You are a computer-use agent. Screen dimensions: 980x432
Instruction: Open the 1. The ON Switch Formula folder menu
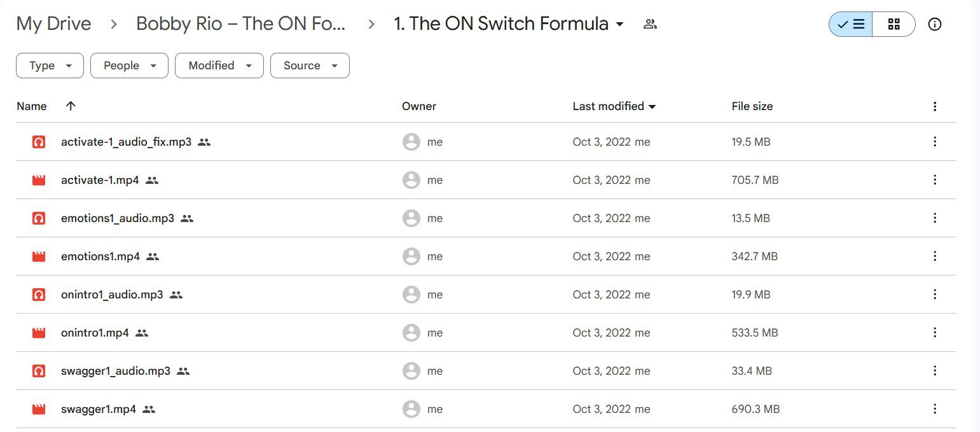click(509, 24)
